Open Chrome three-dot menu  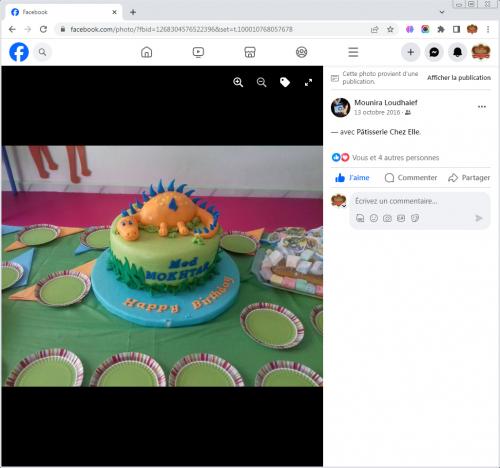point(488,29)
